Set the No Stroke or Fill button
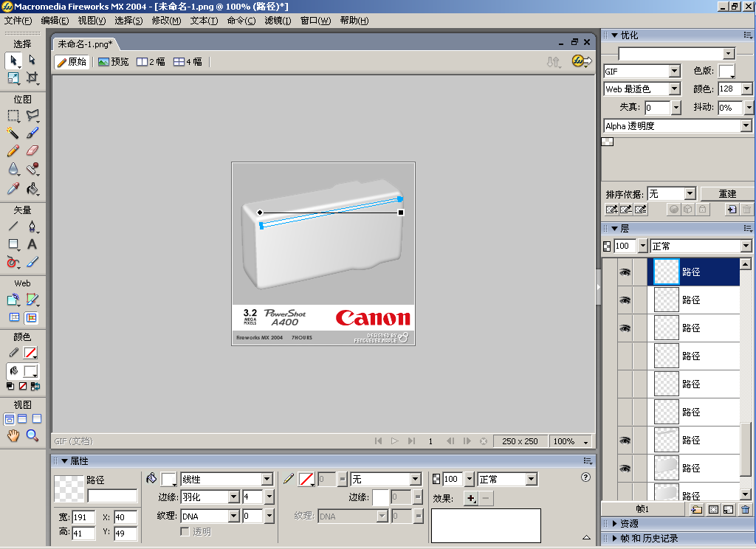This screenshot has width=756, height=549. (23, 386)
